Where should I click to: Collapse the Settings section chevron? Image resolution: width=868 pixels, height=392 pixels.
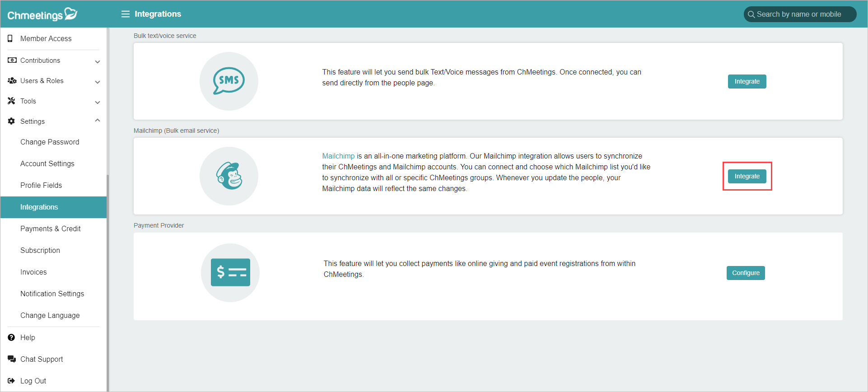97,121
